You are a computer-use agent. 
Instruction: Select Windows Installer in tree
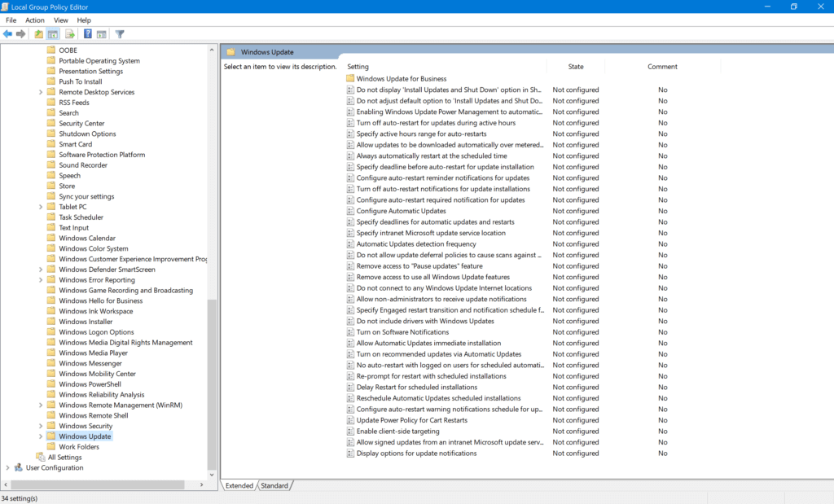pyautogui.click(x=86, y=322)
